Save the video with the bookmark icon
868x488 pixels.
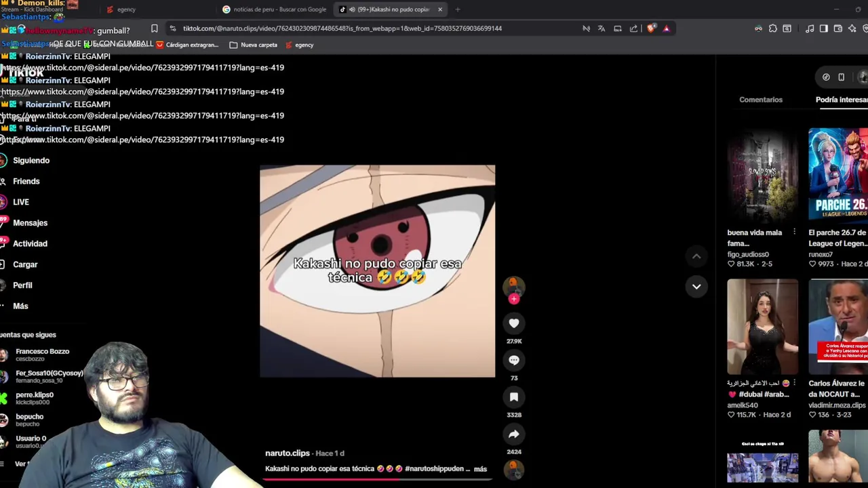[x=514, y=397]
